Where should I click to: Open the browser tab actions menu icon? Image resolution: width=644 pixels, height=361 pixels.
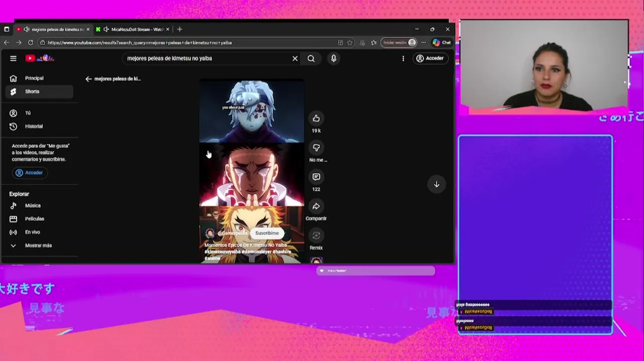click(7, 30)
